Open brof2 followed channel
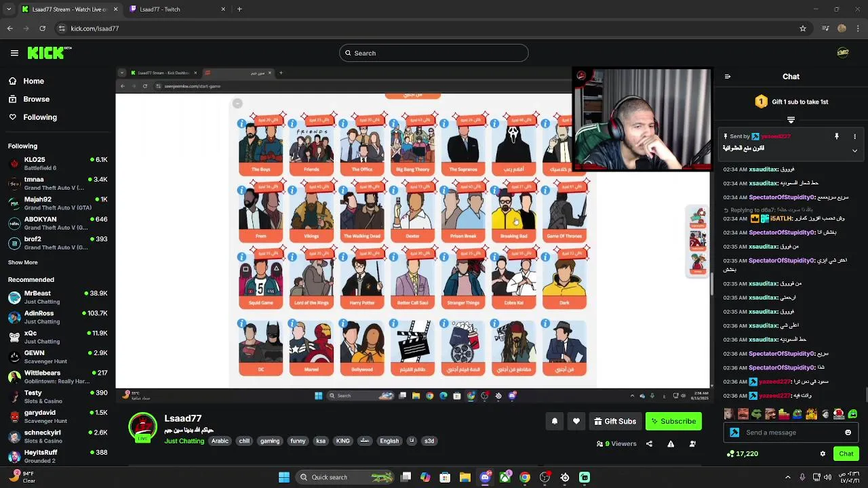Viewport: 868px width, 488px height. (58, 243)
